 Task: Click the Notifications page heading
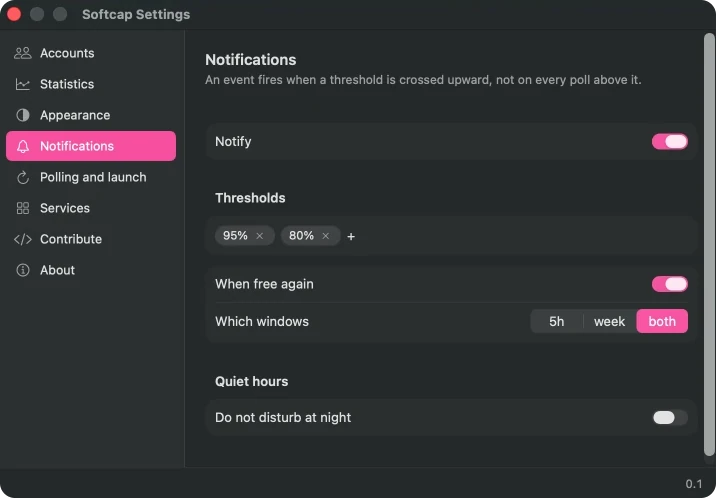pos(250,60)
